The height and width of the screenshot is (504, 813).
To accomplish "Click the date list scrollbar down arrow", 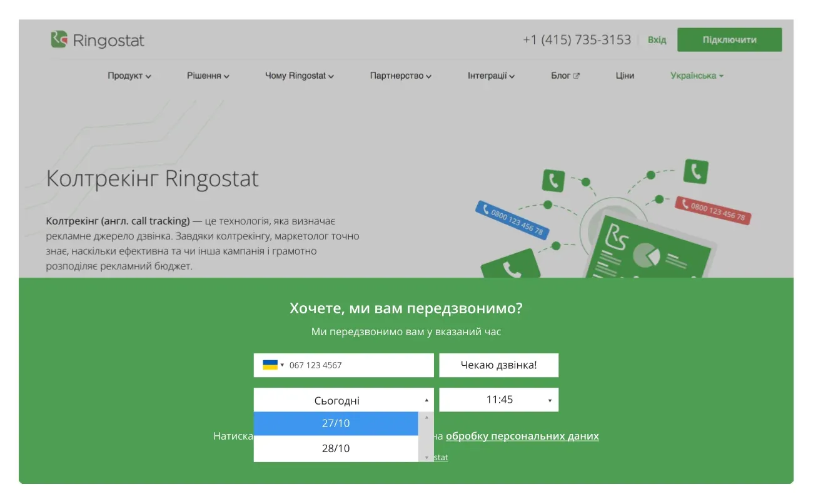I will tap(427, 458).
